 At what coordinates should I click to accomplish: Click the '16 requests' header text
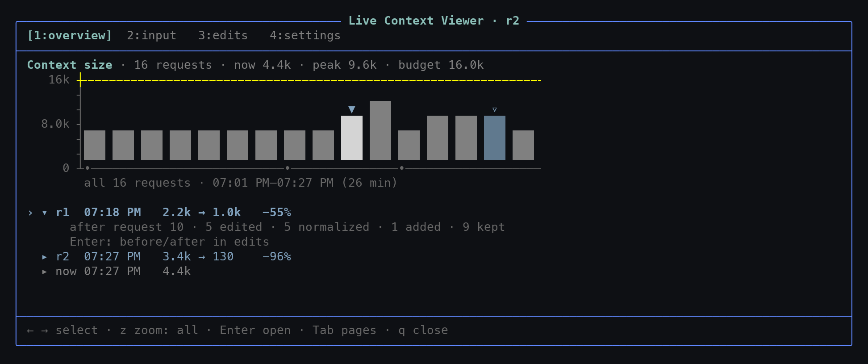[x=173, y=65]
